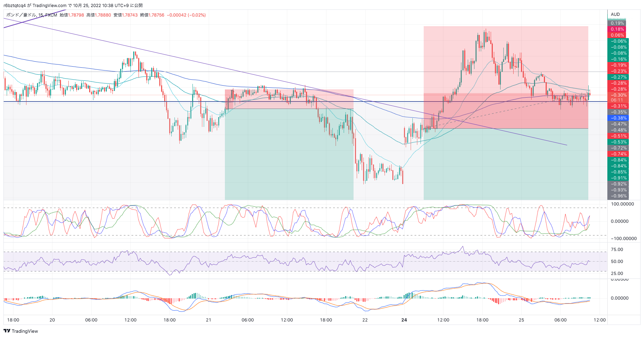The width and height of the screenshot is (644, 337).
Task: Select the -0.47% gray axis label
Action: coord(619,124)
